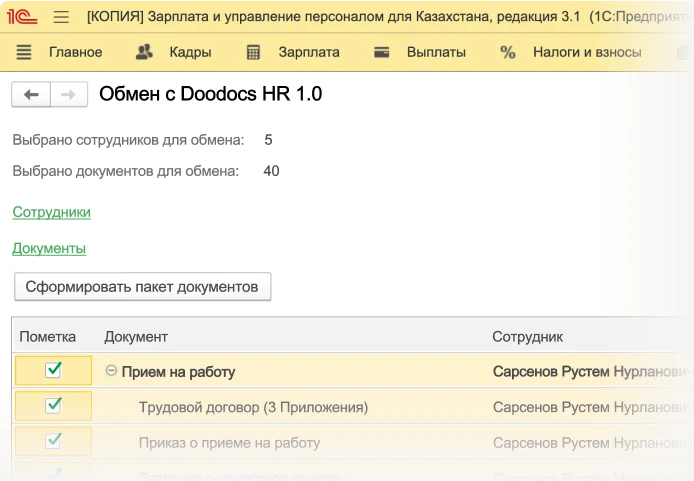This screenshot has height=481, width=694.
Task: Click the percent icon next to Налоги и взносы
Action: [x=508, y=52]
